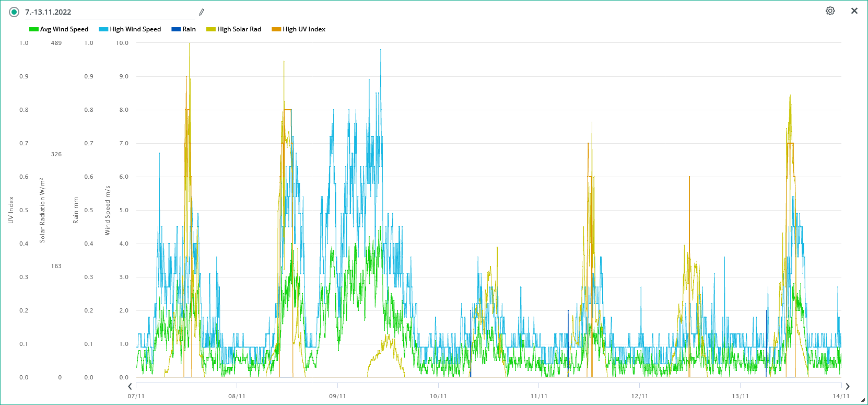The height and width of the screenshot is (405, 868).
Task: Close the chart panel with X
Action: click(x=854, y=11)
